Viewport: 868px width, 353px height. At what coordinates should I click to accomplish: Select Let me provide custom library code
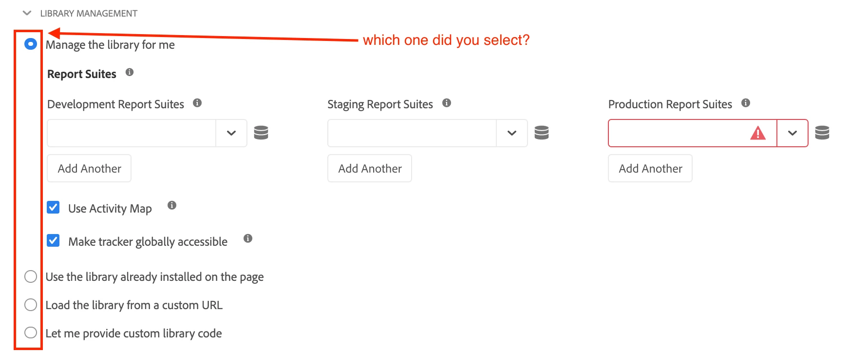(x=31, y=333)
